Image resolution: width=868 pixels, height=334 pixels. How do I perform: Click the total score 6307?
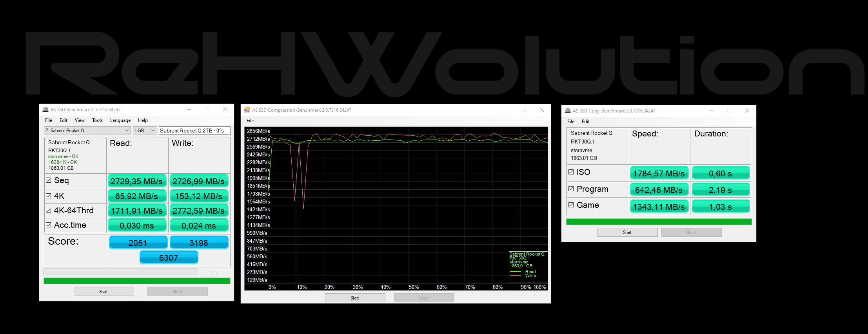[x=169, y=258]
